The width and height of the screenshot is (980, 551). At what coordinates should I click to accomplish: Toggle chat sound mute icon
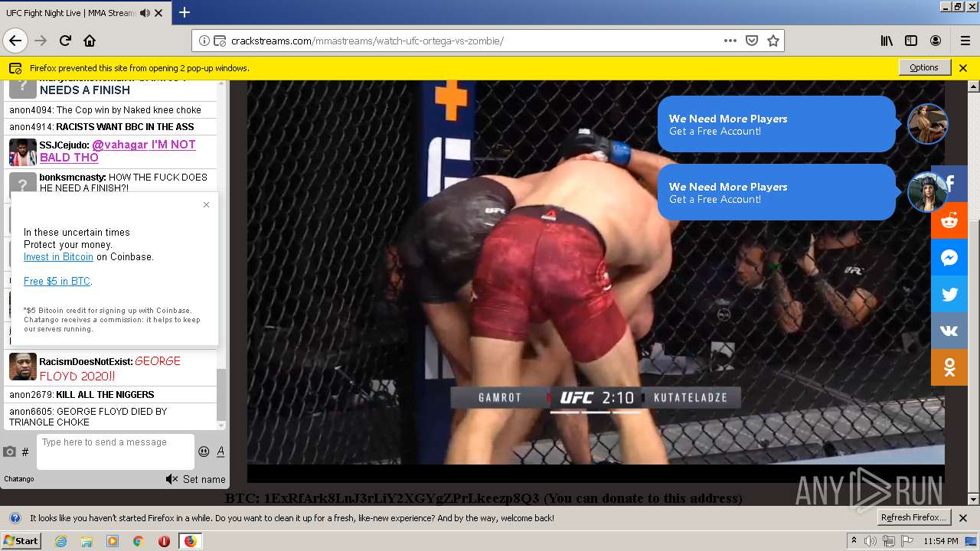click(x=171, y=479)
